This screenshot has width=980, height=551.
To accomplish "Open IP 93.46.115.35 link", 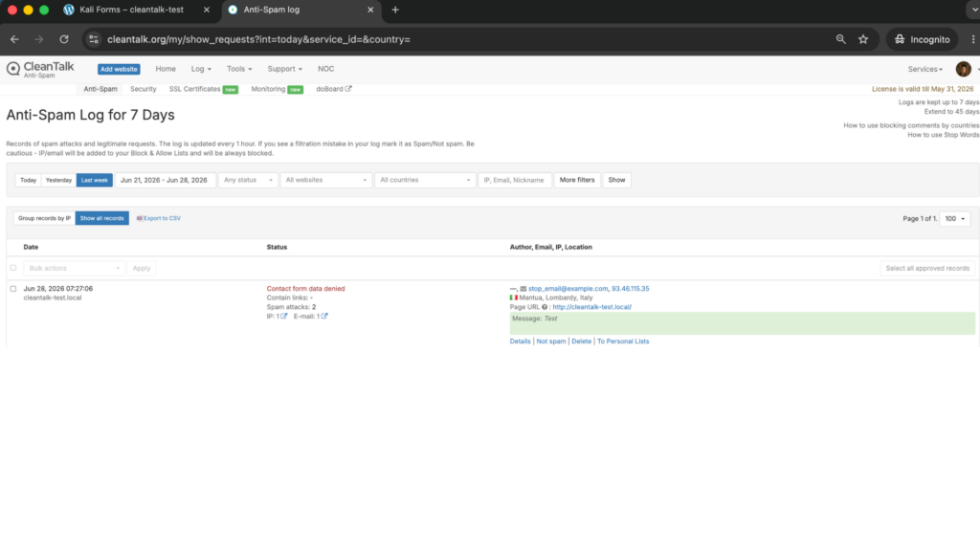I will pos(630,289).
